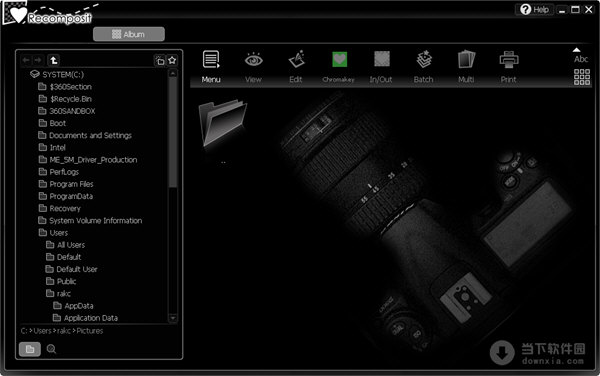Open the parent folder thumbnail

point(222,123)
